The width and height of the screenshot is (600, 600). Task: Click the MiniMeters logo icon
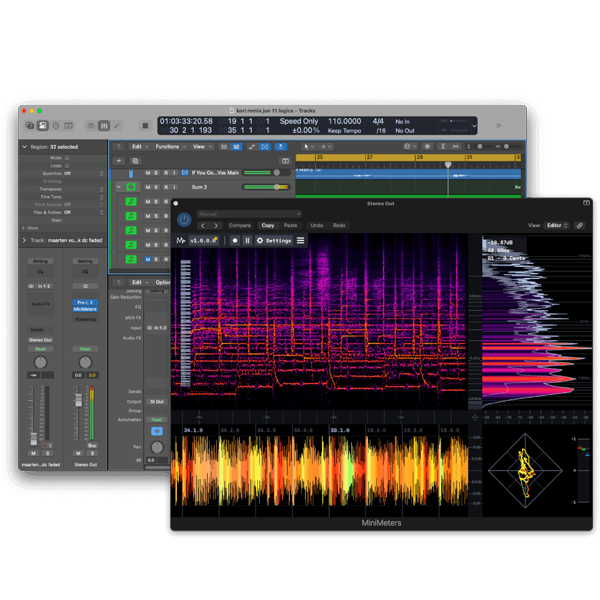[x=181, y=240]
